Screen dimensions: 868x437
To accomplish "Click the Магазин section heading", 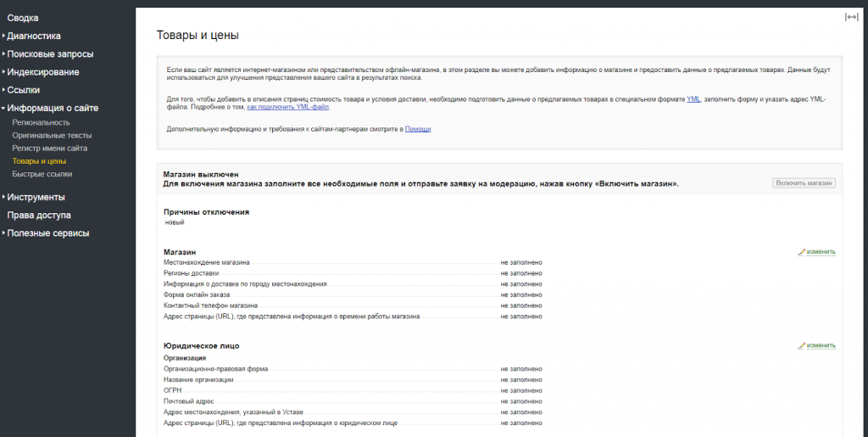I will [180, 252].
